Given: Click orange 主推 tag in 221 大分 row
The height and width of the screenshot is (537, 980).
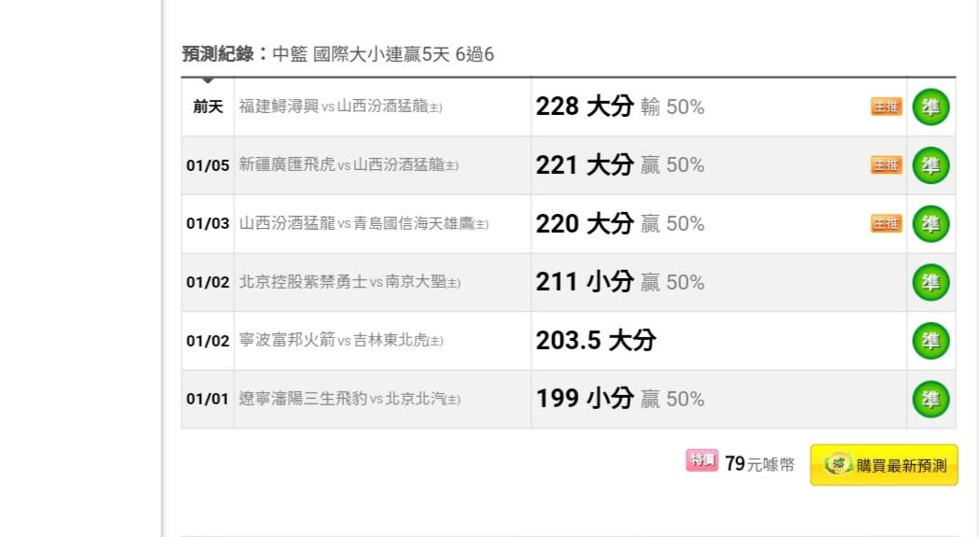Looking at the screenshot, I should pyautogui.click(x=887, y=165).
